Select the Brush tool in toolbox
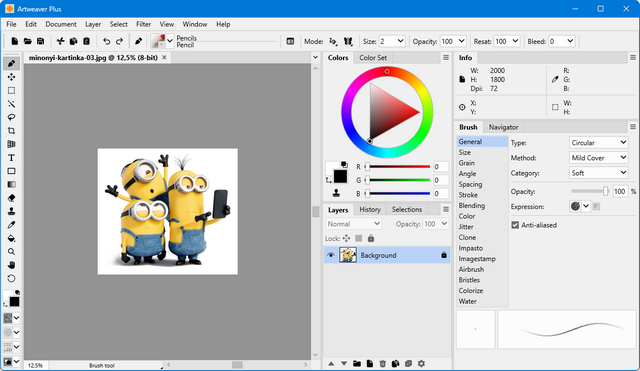Viewport: 640px width, 371px height. [x=11, y=64]
